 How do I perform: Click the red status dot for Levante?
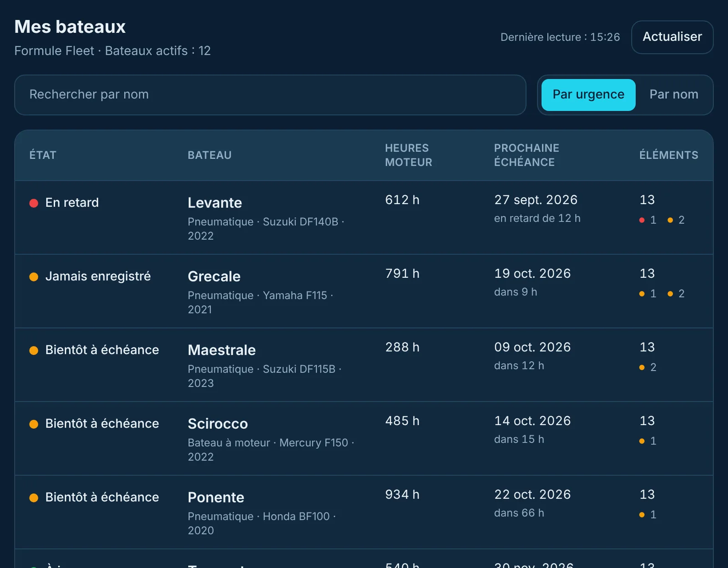coord(34,203)
